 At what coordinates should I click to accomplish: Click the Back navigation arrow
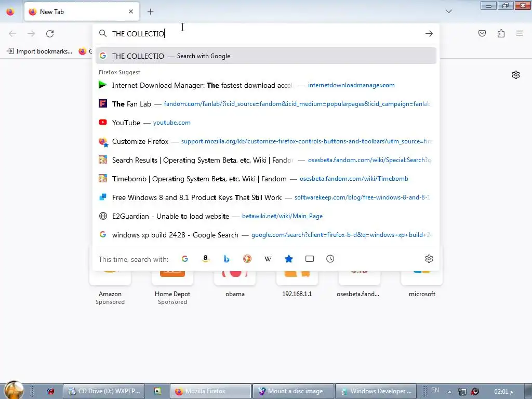click(12, 34)
